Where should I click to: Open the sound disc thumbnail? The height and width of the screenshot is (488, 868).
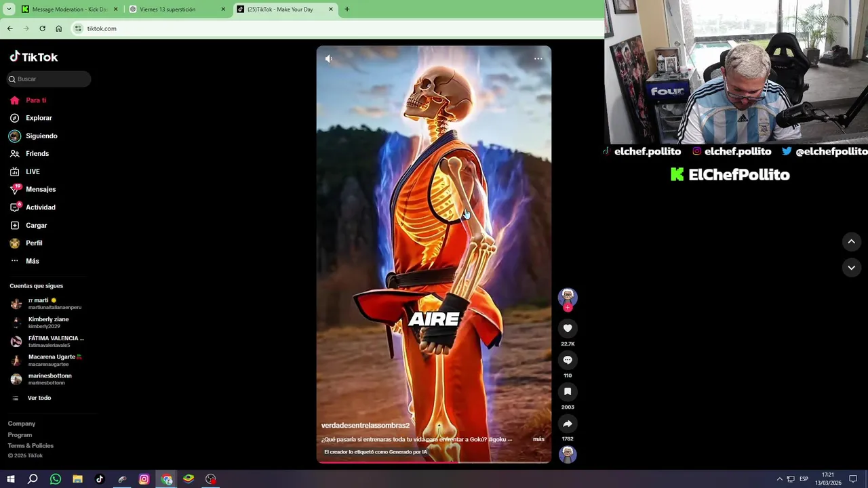568,454
